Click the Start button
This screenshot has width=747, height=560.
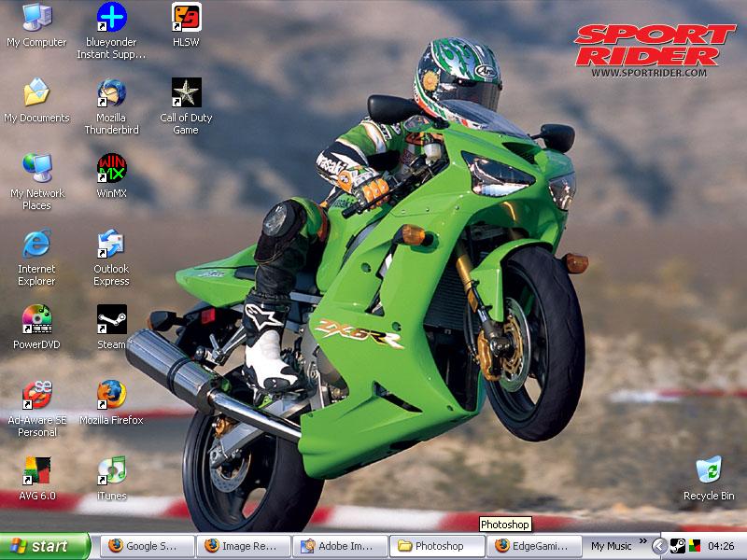[x=45, y=546]
